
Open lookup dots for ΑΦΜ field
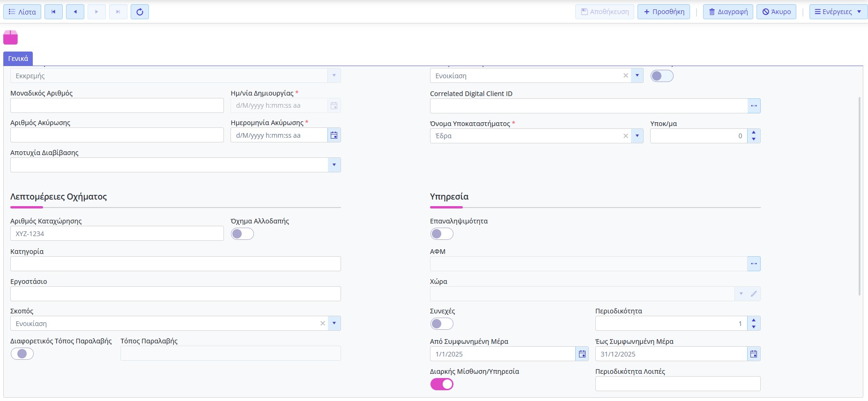tap(754, 264)
